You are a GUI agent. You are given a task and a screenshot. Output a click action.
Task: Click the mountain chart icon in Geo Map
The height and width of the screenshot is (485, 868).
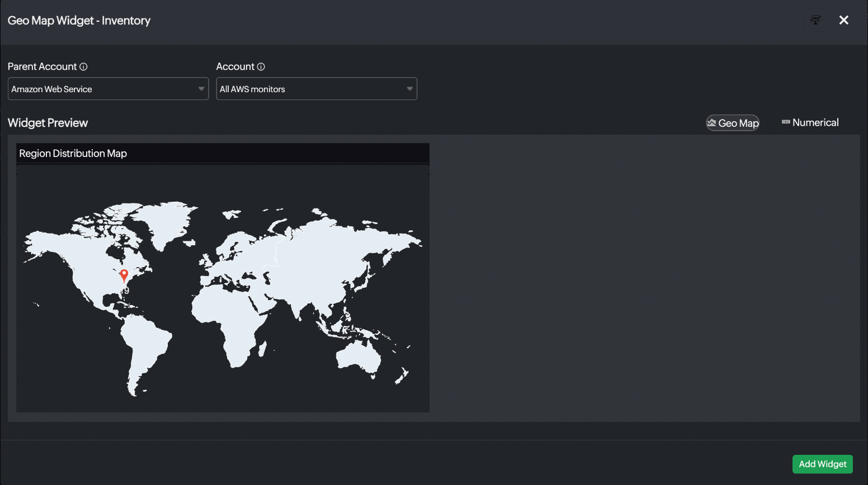tap(711, 123)
